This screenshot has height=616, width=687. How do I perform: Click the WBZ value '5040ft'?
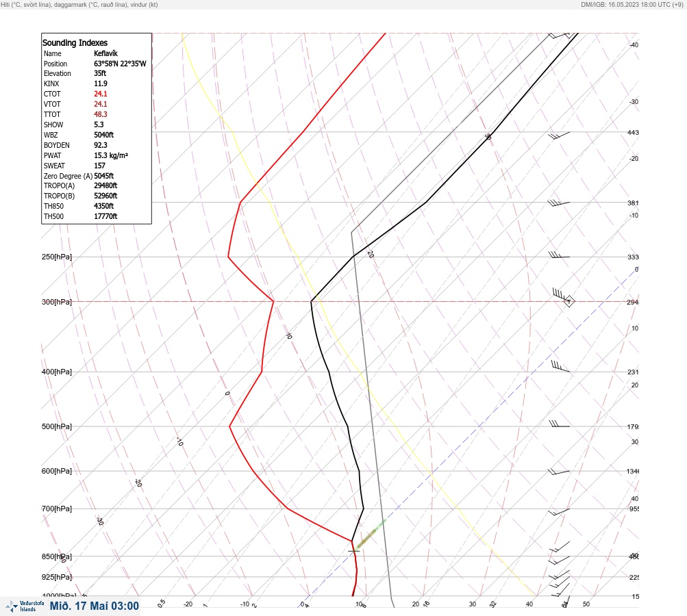tap(104, 135)
